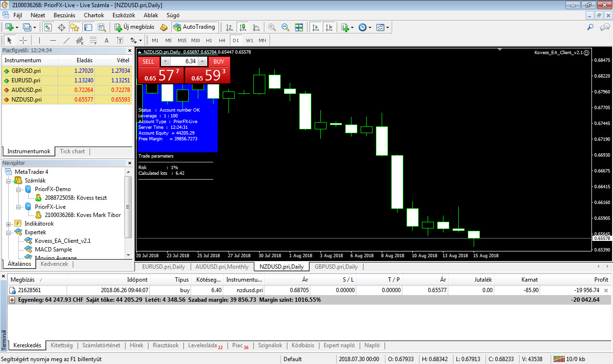Select the Crosshair tool

(x=23, y=40)
